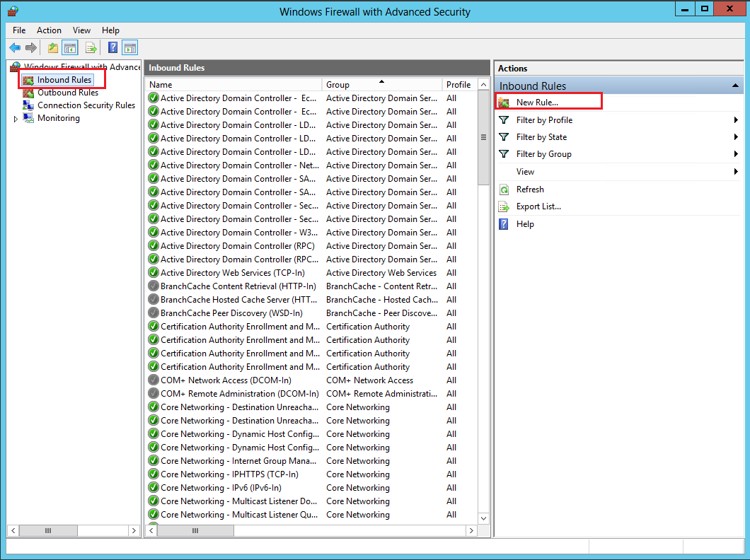Click rules list horizontal scrollbar thumb
This screenshot has width=750, height=560.
point(195,530)
